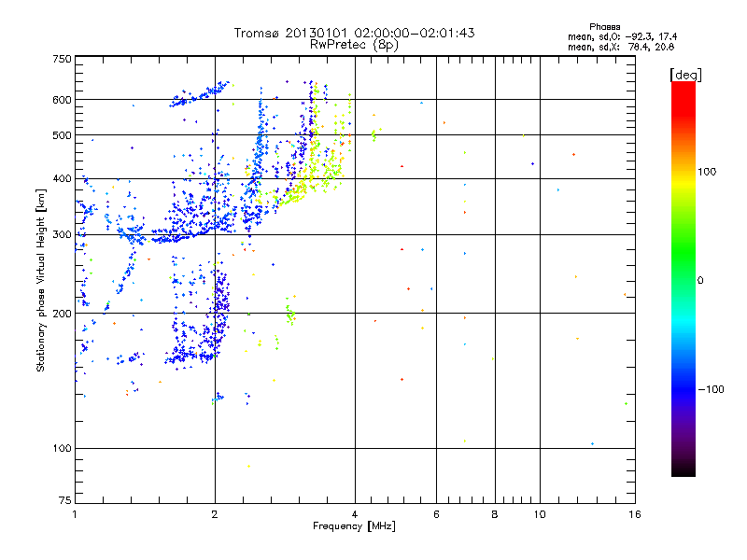Click the plot title 'Tromsø 20130101 02:00:00-02:01:43'
Screen dimensions: 747x560
pos(354,33)
